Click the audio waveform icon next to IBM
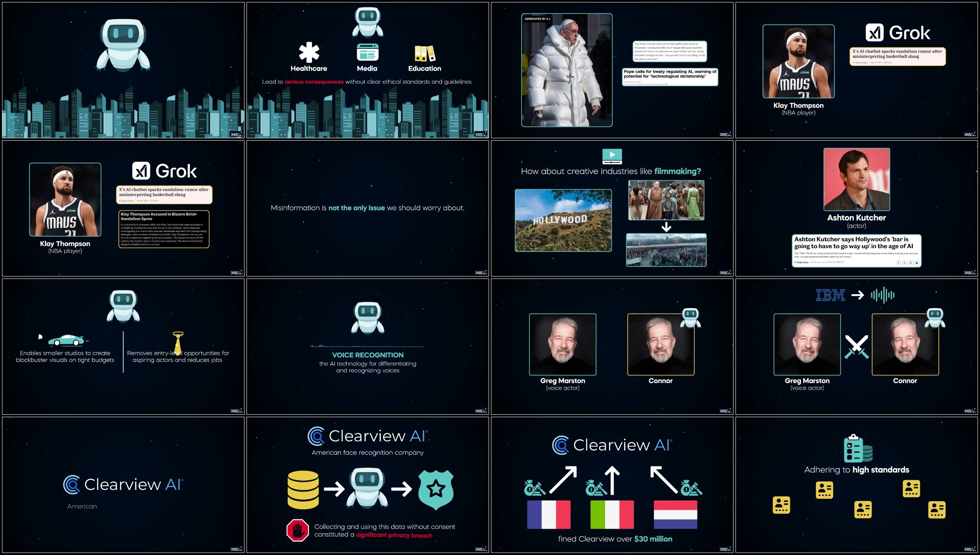The image size is (980, 555). pos(883,295)
